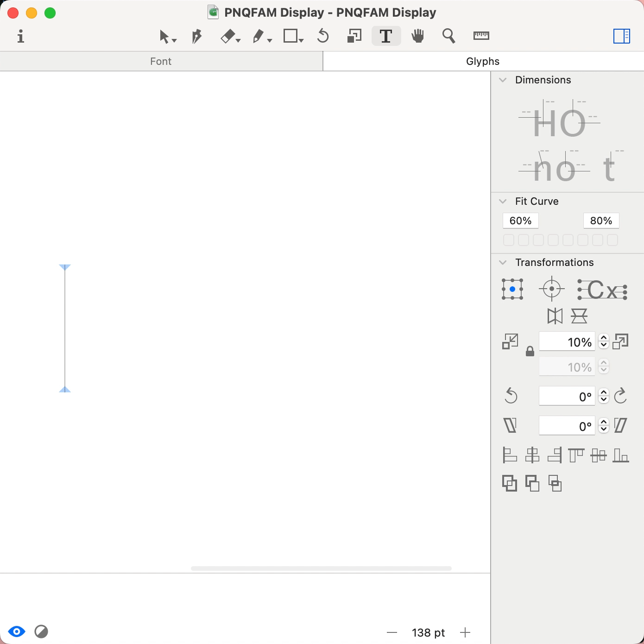Image resolution: width=644 pixels, height=644 pixels.
Task: Select the Measurement ruler tool
Action: coord(481,36)
